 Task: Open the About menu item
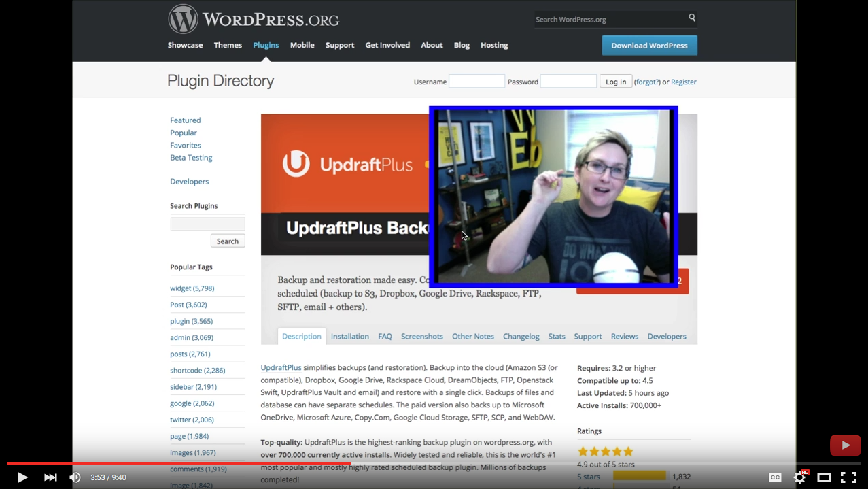click(x=432, y=45)
